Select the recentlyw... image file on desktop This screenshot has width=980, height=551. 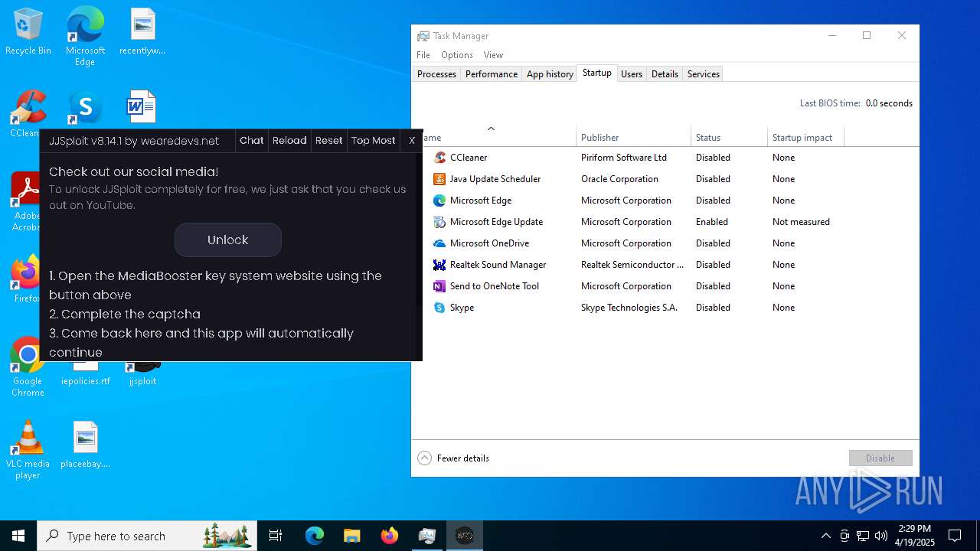coord(142,32)
